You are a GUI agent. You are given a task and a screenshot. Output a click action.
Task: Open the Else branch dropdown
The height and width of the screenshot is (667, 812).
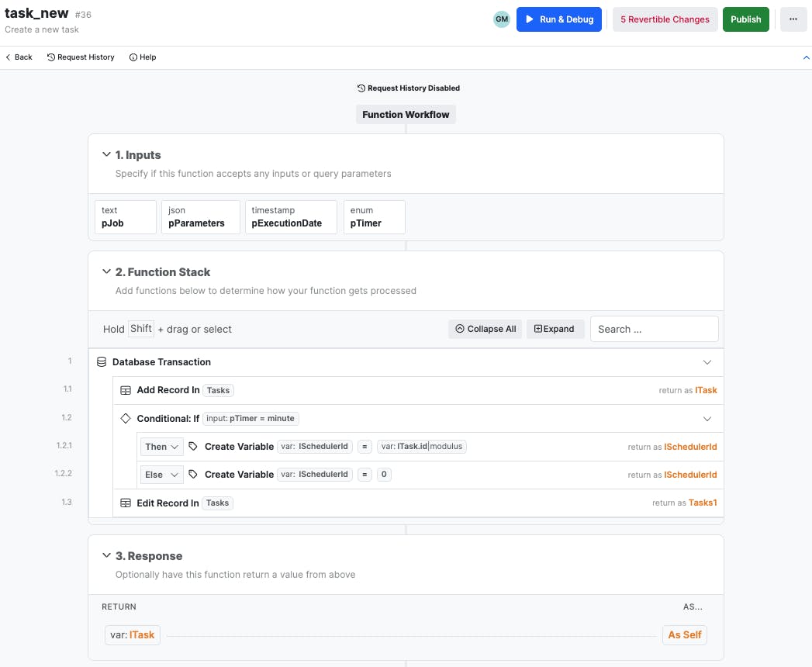point(161,475)
